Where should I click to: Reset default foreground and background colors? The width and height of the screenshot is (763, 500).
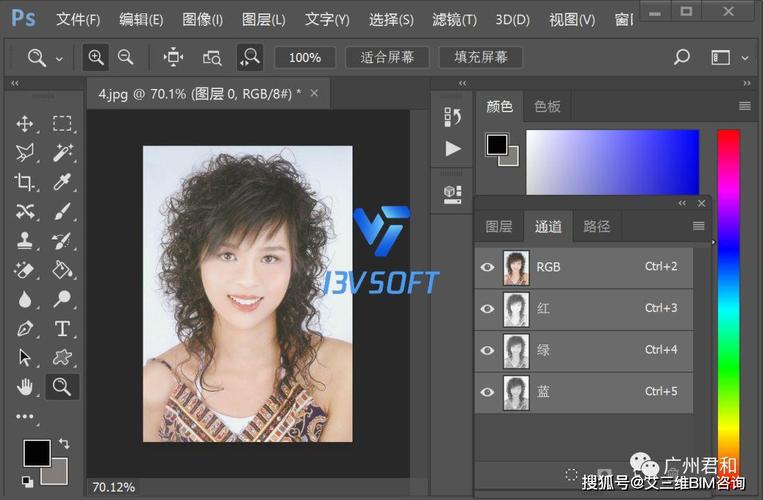27,482
